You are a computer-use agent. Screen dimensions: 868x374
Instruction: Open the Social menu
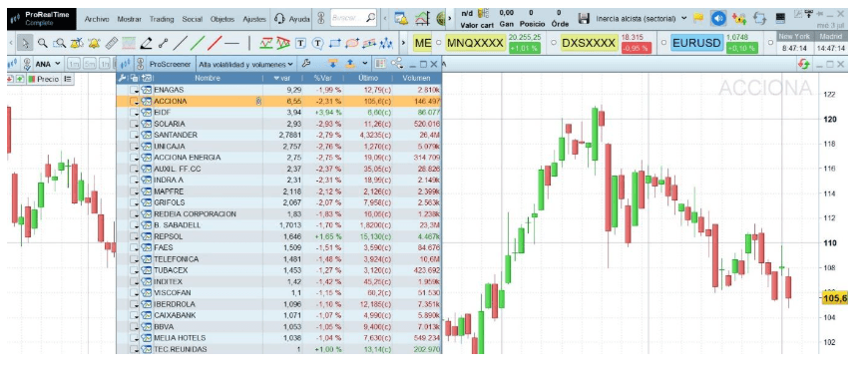tap(193, 19)
